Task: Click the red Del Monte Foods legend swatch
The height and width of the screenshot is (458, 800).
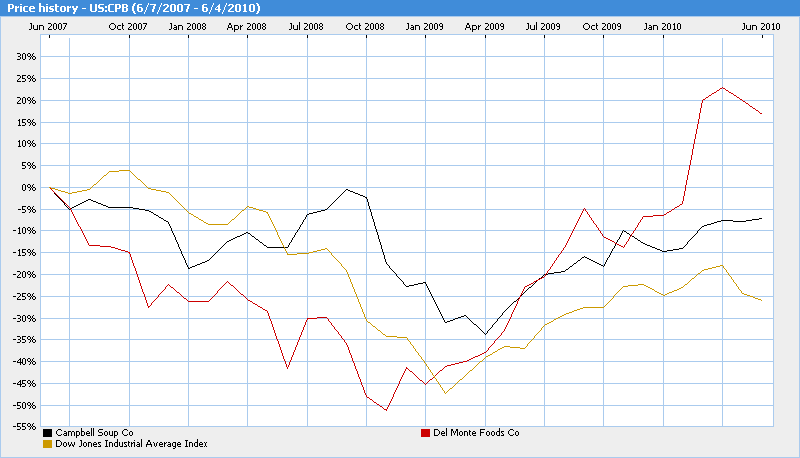Action: click(x=425, y=434)
